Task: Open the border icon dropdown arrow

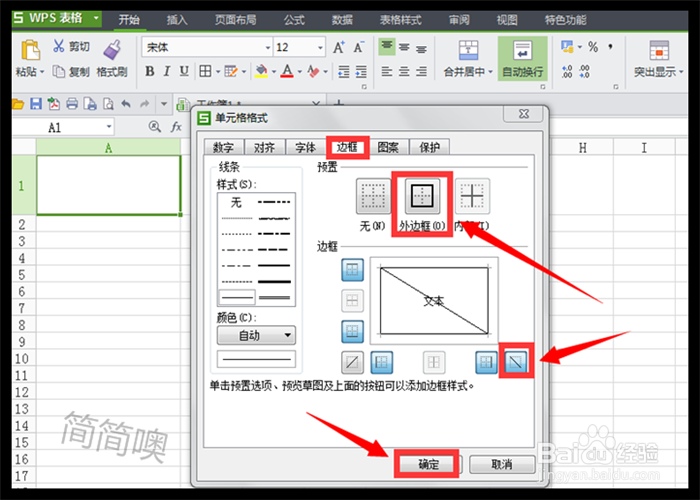Action: click(x=218, y=71)
